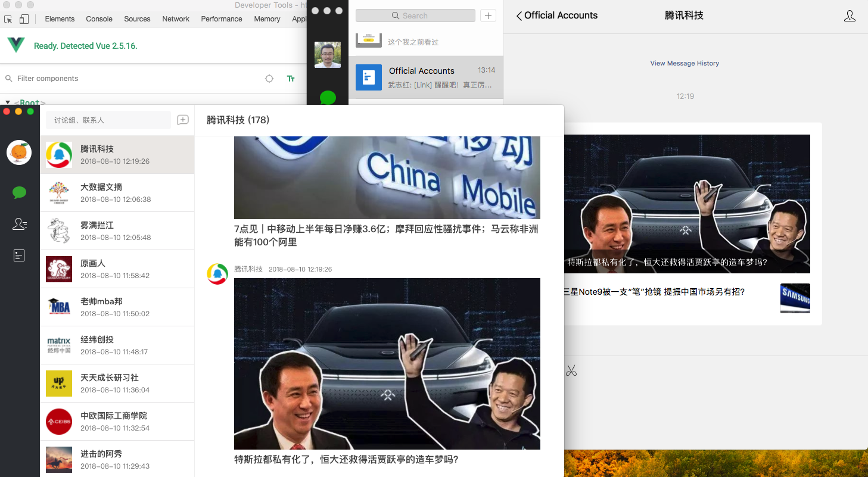
Task: Click the 经纬创投 matrix logo avatar
Action: click(x=59, y=345)
